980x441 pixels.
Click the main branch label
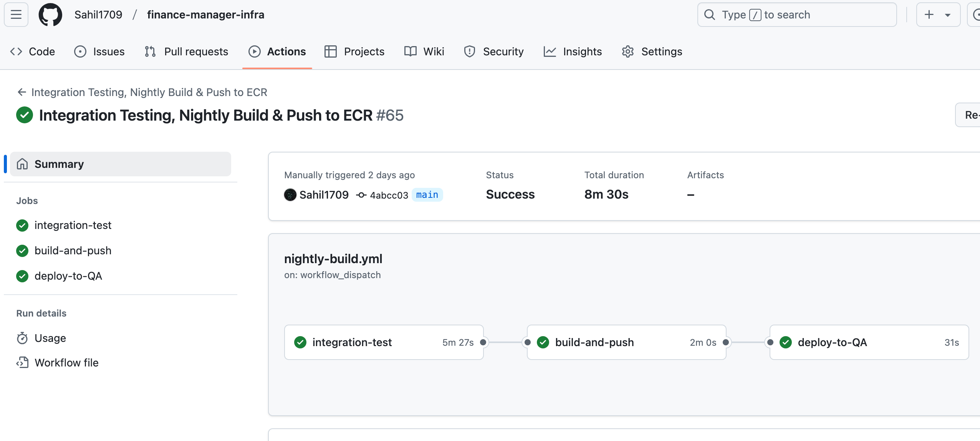427,195
